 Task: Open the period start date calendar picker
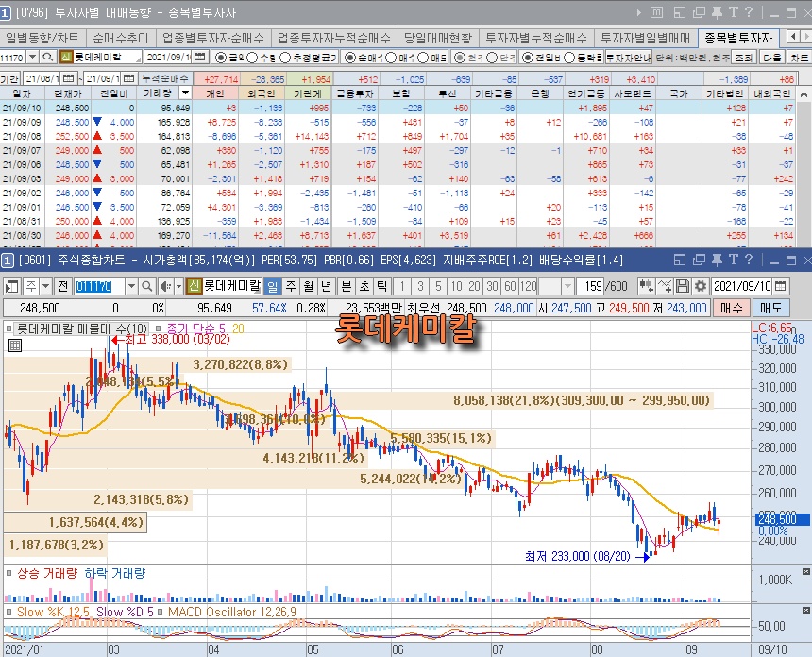click(x=68, y=78)
